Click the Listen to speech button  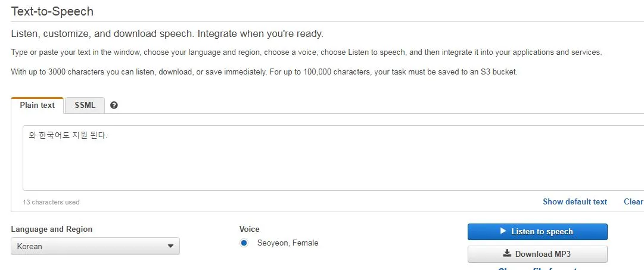(x=537, y=232)
